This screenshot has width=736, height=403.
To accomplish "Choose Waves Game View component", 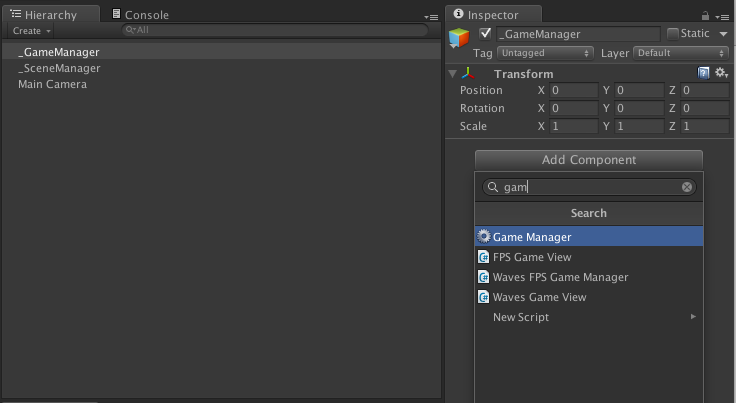I will pos(589,297).
